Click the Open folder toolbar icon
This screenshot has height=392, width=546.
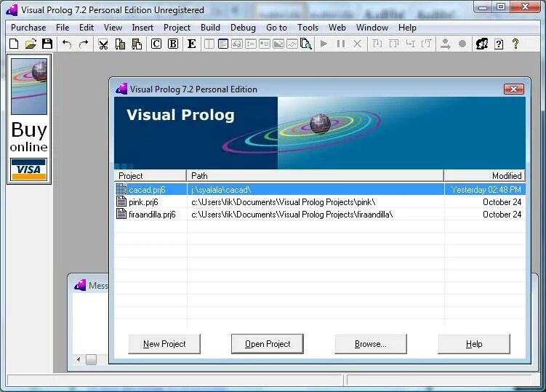[x=31, y=44]
